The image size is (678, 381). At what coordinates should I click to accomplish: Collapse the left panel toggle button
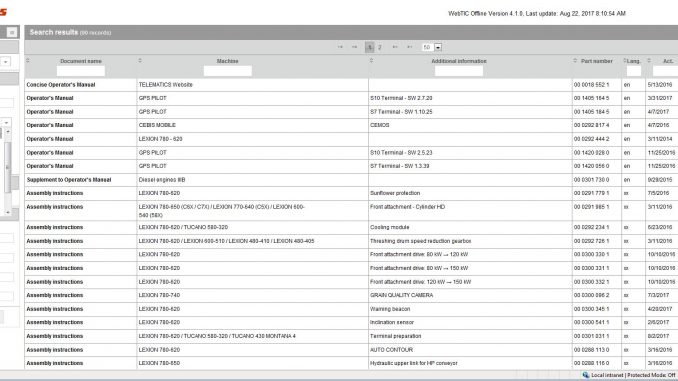(x=12, y=32)
